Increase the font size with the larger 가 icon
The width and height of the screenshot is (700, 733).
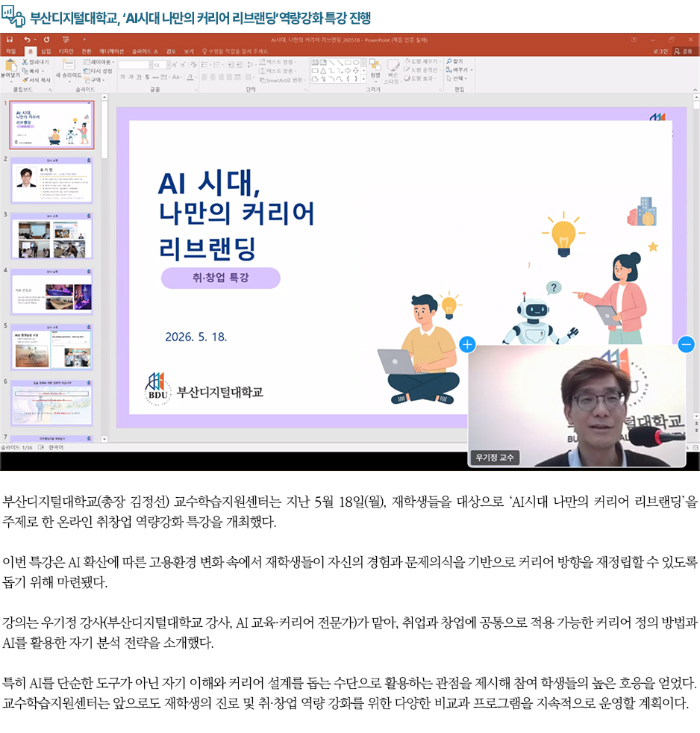(175, 65)
